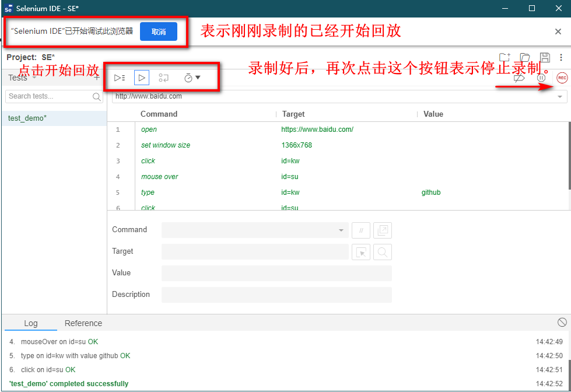Click the Run all tests icon
Viewport: 571px width, 392px height.
click(120, 78)
